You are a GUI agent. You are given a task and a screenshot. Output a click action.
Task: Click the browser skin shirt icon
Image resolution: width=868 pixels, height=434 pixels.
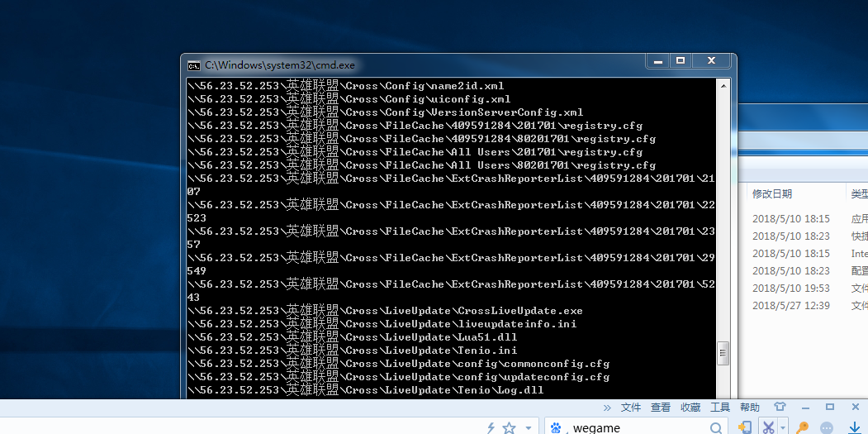(780, 408)
